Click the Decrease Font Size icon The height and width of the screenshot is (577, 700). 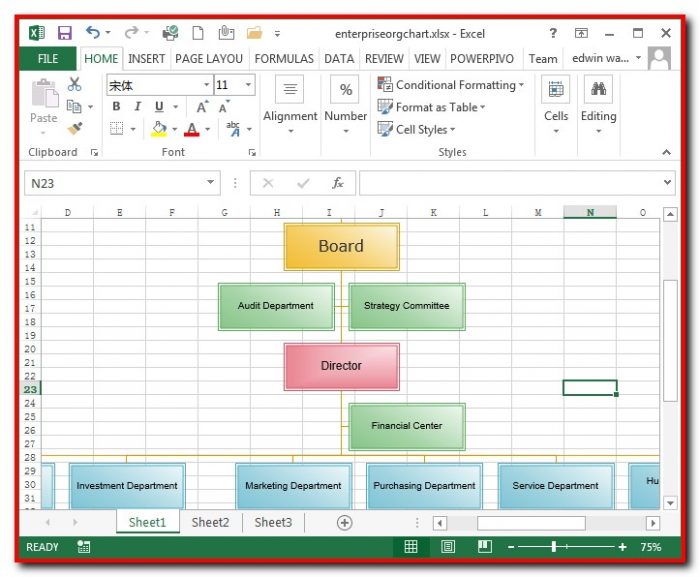tap(224, 107)
